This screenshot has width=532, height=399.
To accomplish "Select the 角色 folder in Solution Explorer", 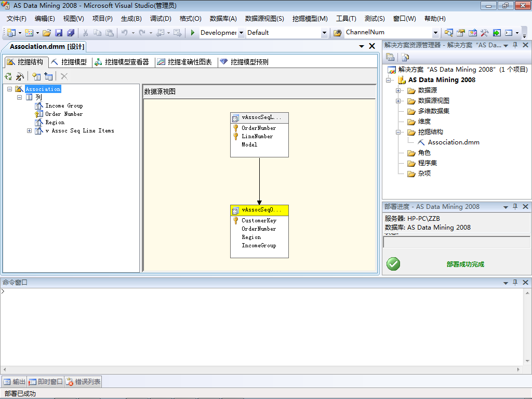I will (424, 153).
